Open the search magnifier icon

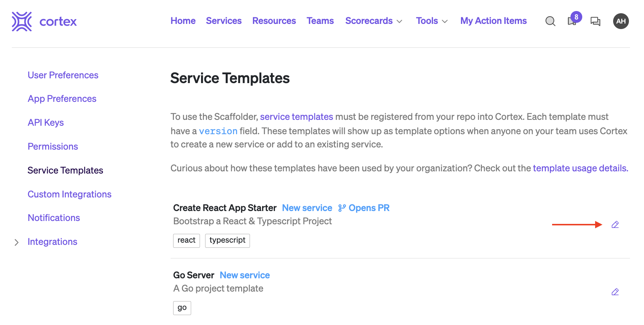coord(550,21)
